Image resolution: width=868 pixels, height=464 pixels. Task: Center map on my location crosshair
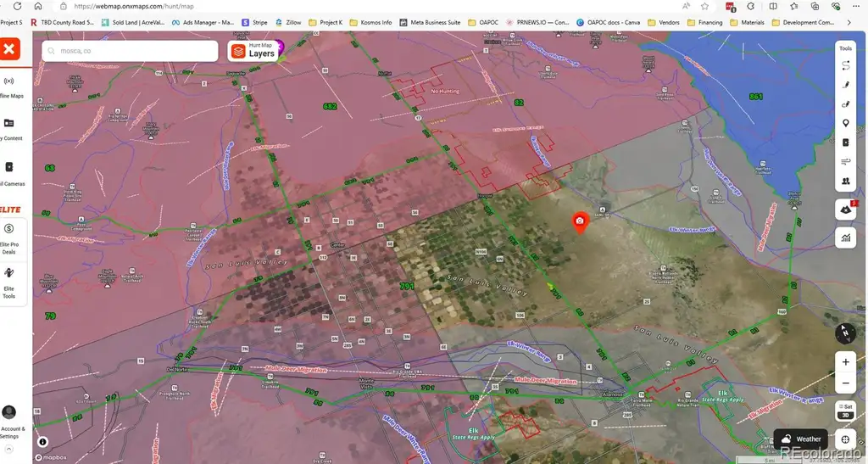(845, 439)
